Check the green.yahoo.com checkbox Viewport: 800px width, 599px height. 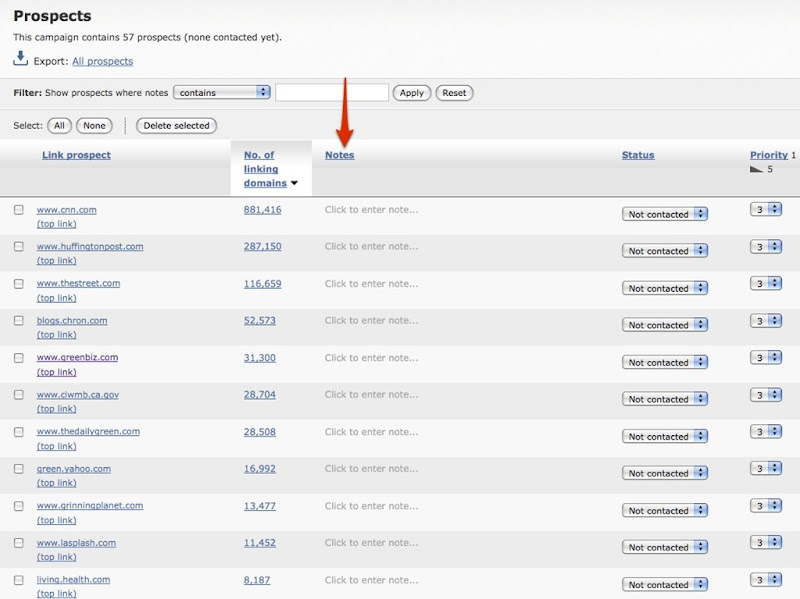pos(19,468)
